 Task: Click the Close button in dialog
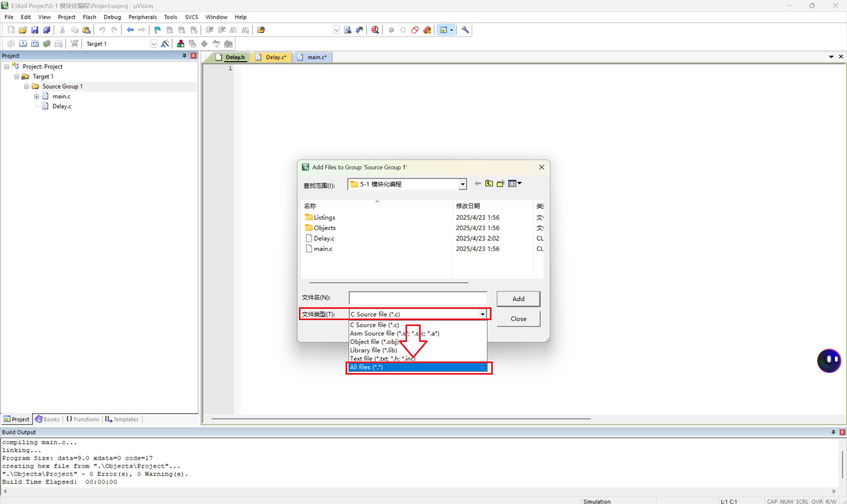(518, 319)
